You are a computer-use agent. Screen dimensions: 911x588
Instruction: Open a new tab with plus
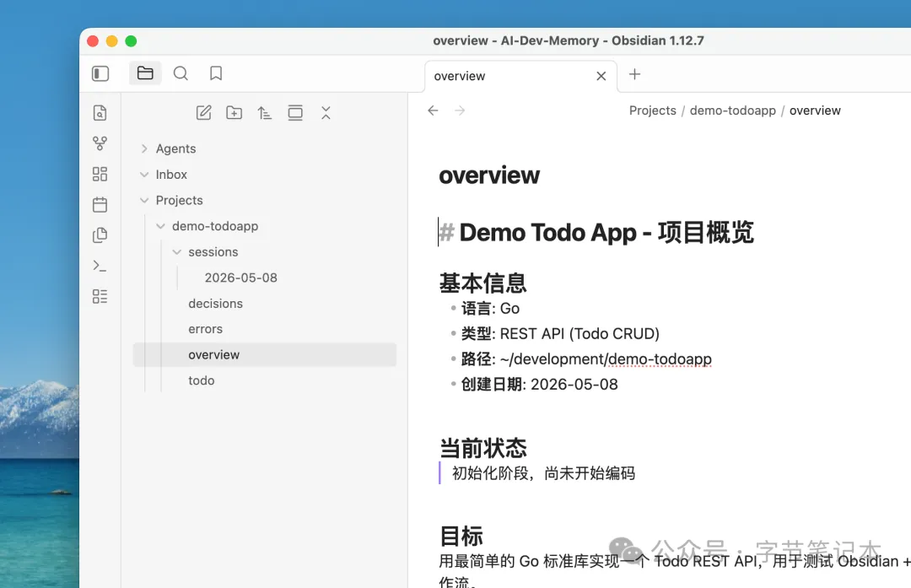coord(635,74)
